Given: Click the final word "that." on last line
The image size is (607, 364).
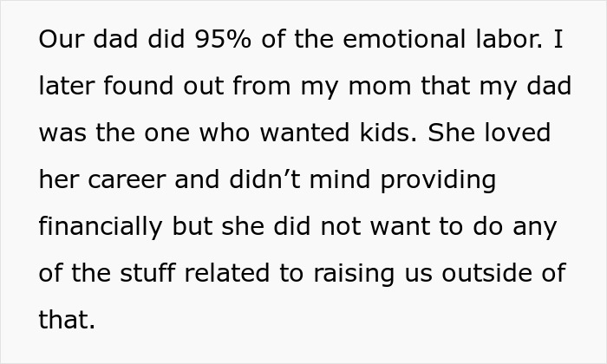Looking at the screenshot, I should coord(66,321).
